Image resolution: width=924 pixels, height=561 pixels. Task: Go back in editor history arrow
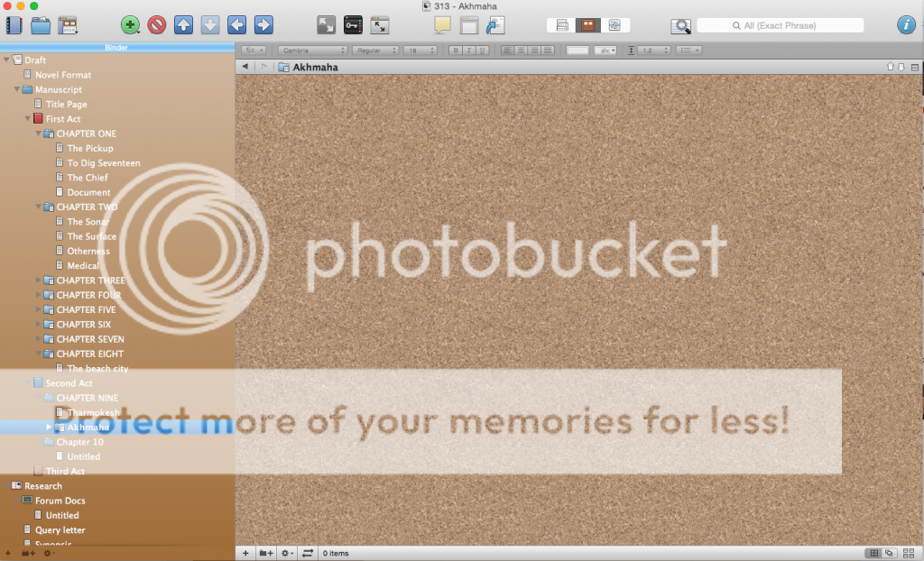245,67
